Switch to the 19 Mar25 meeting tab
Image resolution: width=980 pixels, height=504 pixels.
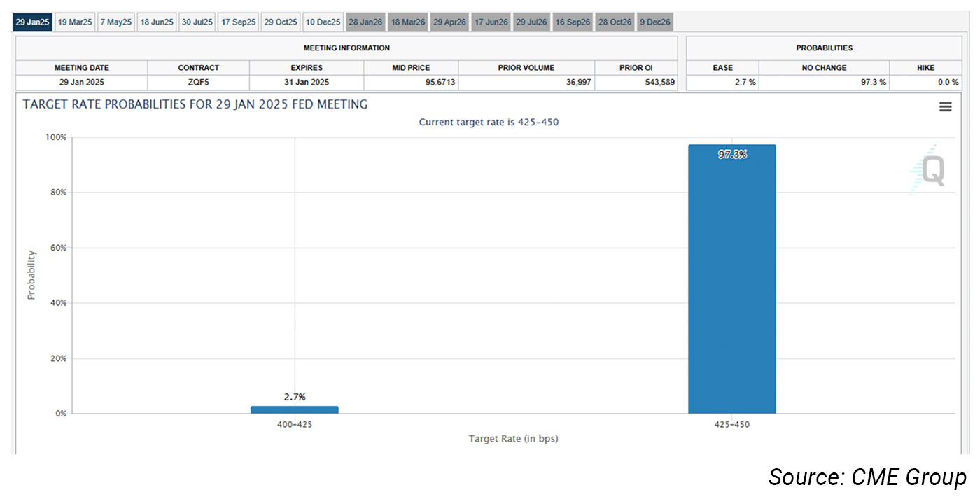(75, 22)
